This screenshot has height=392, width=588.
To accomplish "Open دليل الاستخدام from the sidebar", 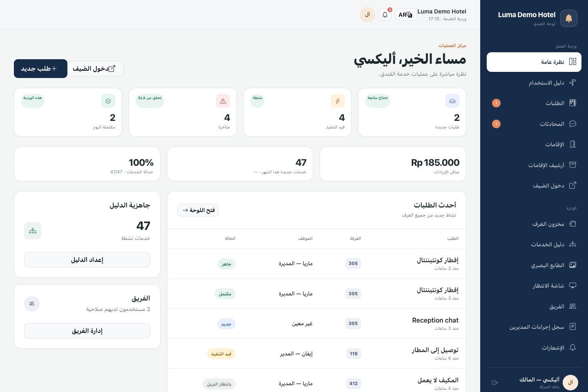I will pos(534,82).
